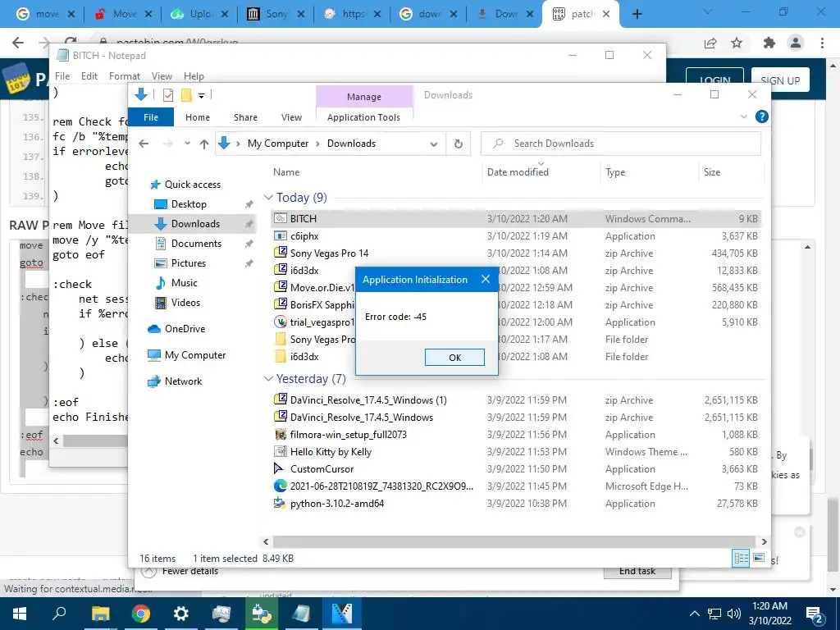The height and width of the screenshot is (630, 840).
Task: Click OK in Application Initialization dialog
Action: (454, 358)
